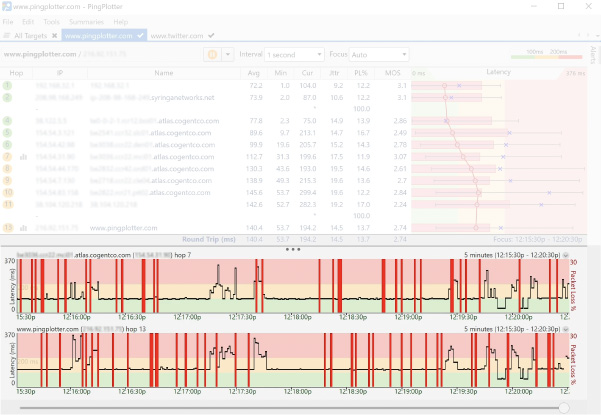Toggle hop 7 timeline graph icon
Screen dimensions: 601x415
[x=23, y=157]
